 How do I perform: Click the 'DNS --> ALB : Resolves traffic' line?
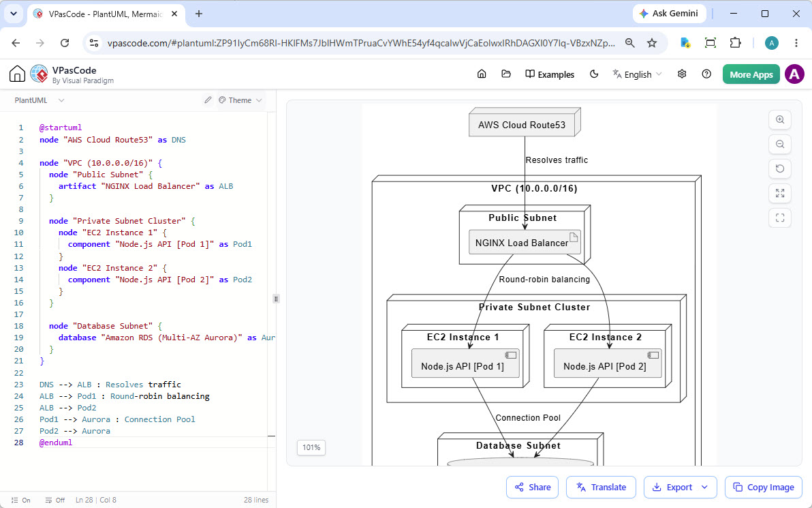pyautogui.click(x=110, y=385)
